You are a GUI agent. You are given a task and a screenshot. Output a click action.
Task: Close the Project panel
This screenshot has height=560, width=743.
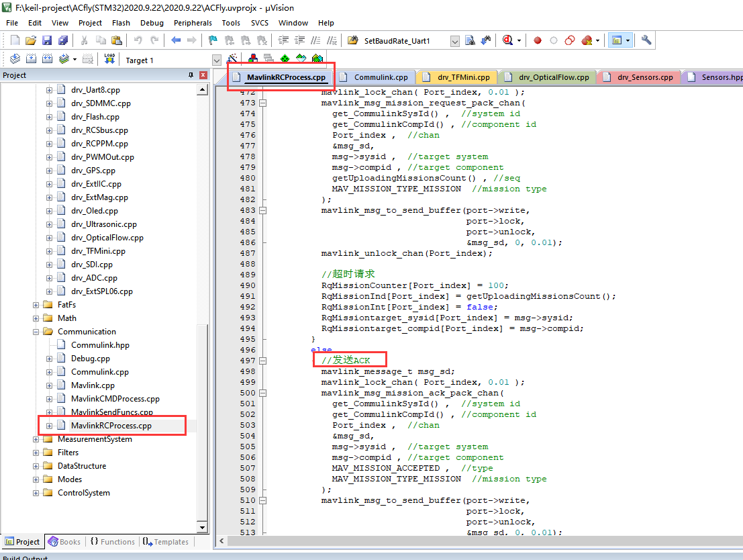(203, 75)
